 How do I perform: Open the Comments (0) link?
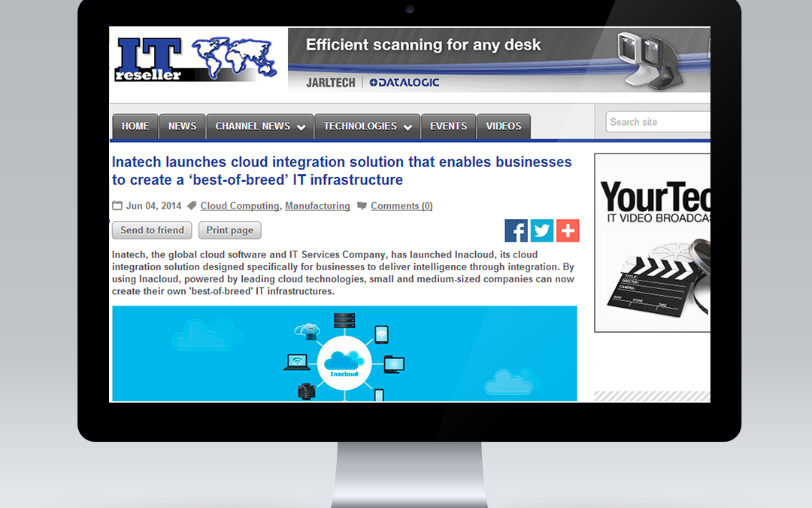click(401, 205)
